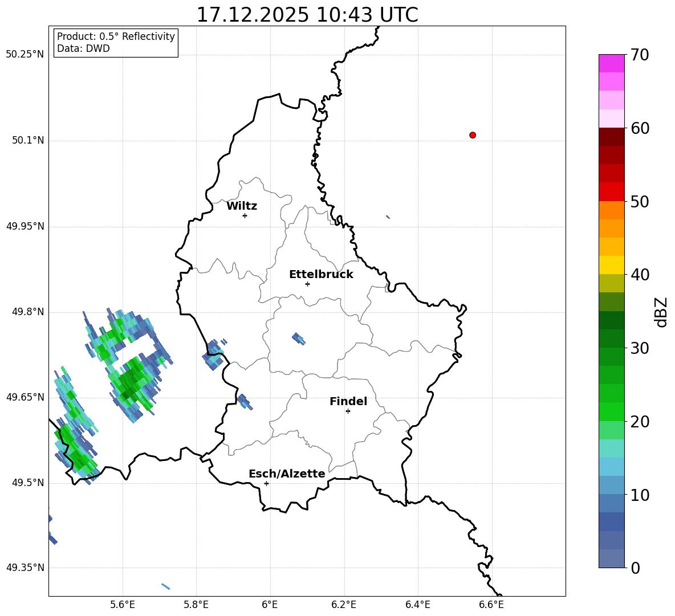Click the 49.35°N latitude label
The height and width of the screenshot is (616, 675).
tap(25, 568)
